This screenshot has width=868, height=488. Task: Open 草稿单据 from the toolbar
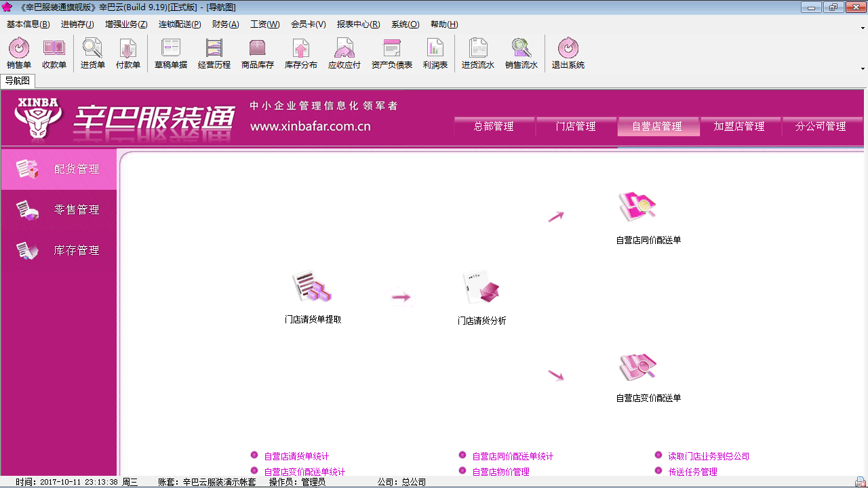(171, 54)
